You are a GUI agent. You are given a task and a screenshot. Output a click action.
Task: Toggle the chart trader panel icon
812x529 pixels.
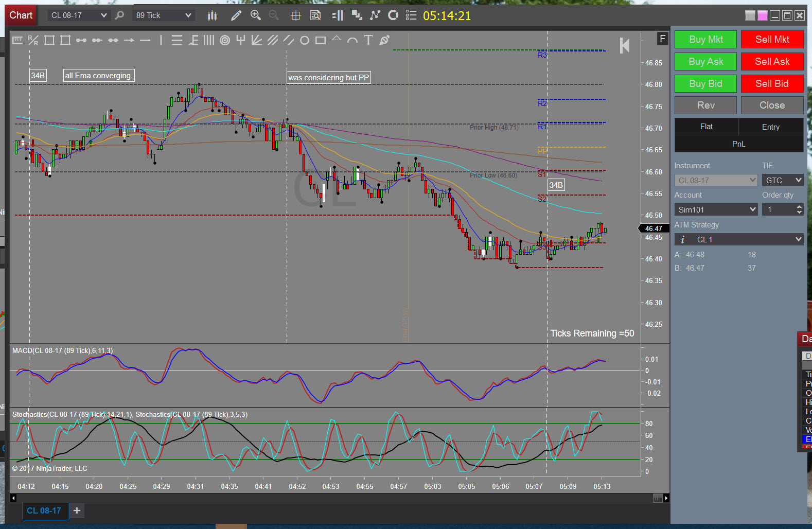pyautogui.click(x=338, y=15)
